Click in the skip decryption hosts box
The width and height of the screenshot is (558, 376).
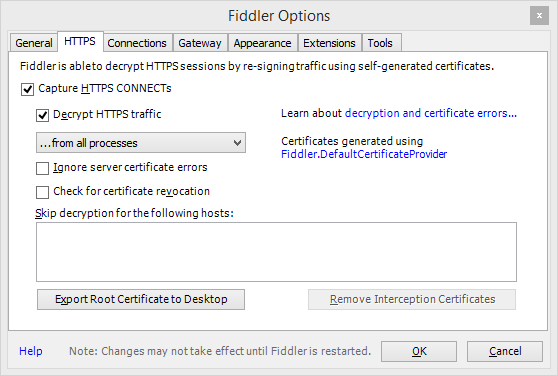coord(276,252)
